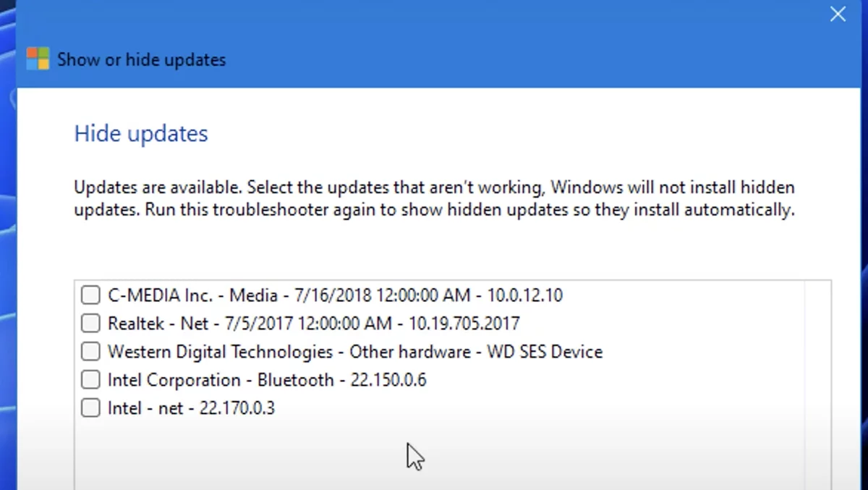The height and width of the screenshot is (490, 868).
Task: Click the "Show or hide updates" title text
Action: coord(141,59)
